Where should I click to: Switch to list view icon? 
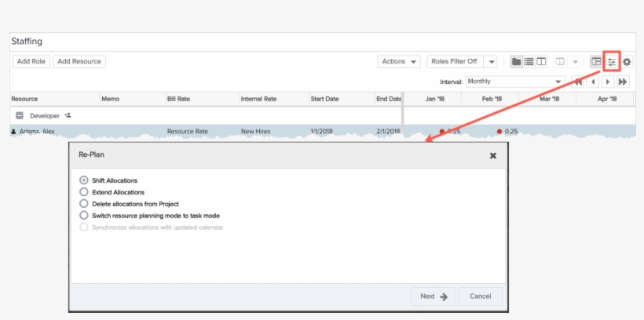click(x=529, y=61)
